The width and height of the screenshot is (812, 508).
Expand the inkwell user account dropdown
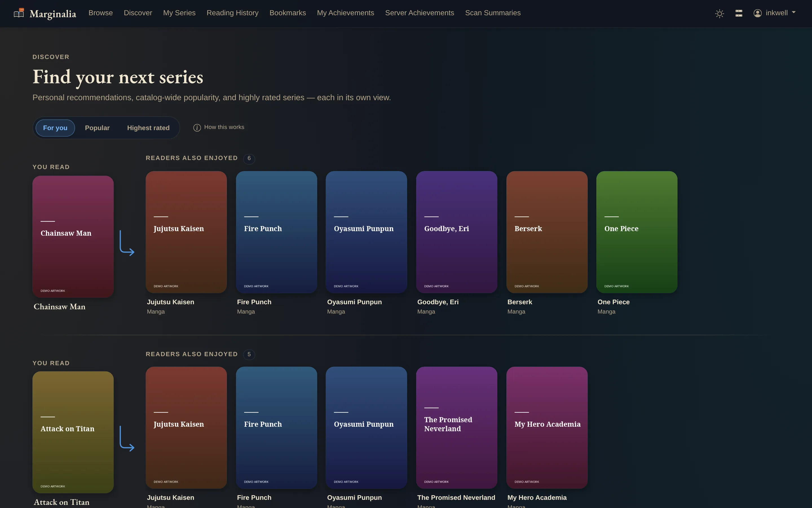coord(775,13)
